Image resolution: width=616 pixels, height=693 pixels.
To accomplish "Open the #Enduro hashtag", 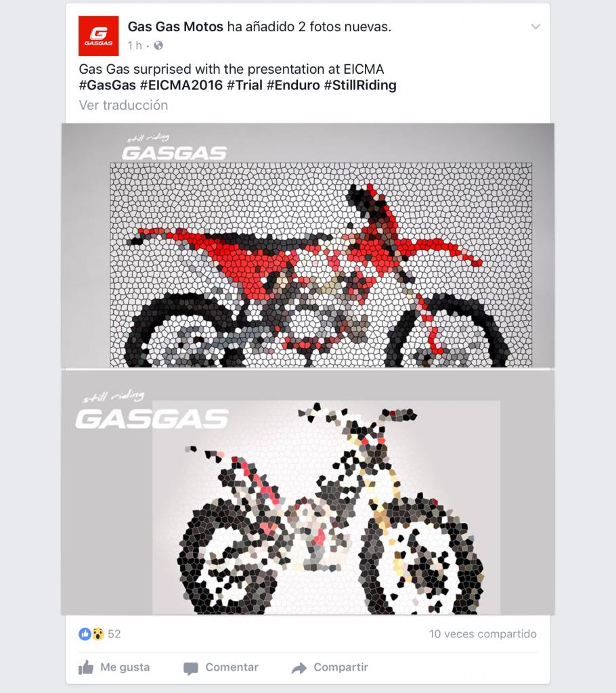I will pos(292,85).
